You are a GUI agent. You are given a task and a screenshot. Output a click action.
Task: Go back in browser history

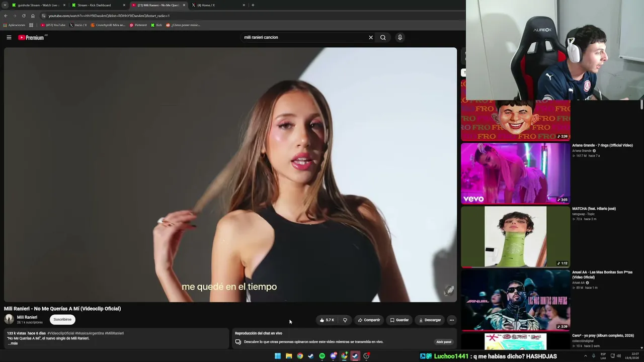click(6, 16)
